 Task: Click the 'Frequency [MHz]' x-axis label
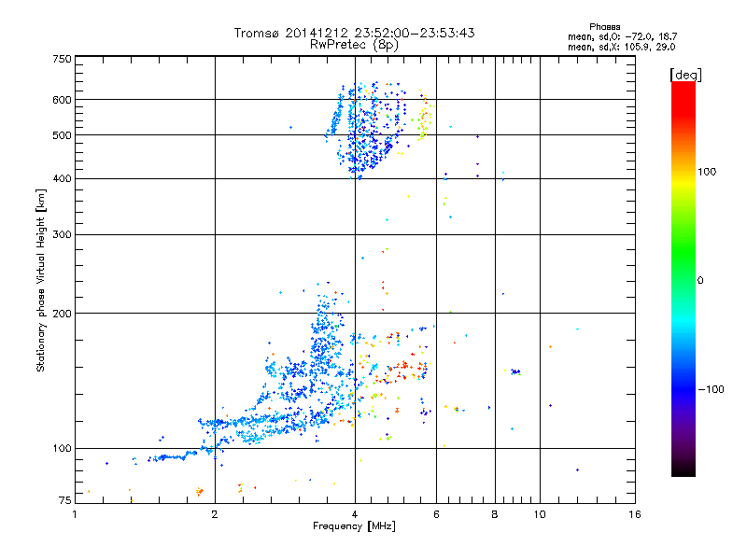pyautogui.click(x=354, y=526)
